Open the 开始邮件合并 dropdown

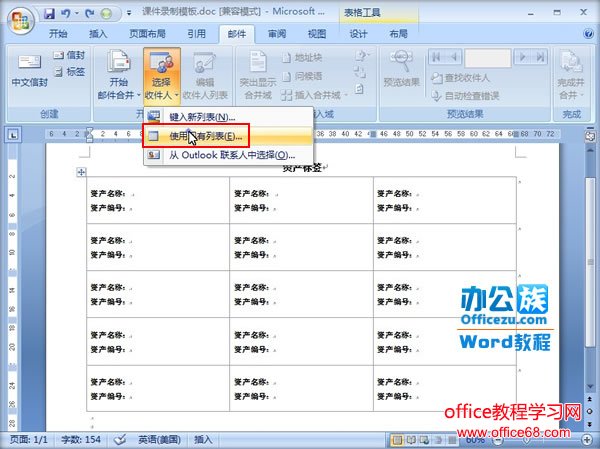[x=119, y=76]
